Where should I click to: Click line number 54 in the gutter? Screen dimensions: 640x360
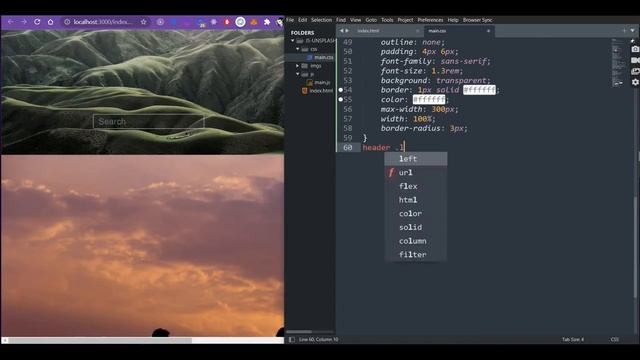click(x=348, y=90)
